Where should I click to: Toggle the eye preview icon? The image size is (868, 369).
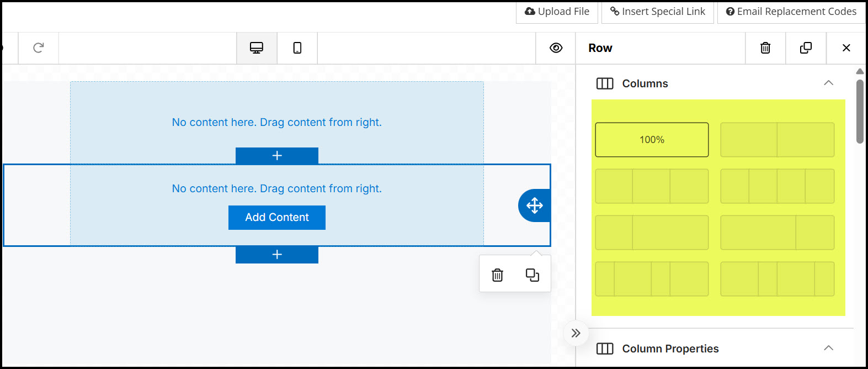(x=556, y=48)
